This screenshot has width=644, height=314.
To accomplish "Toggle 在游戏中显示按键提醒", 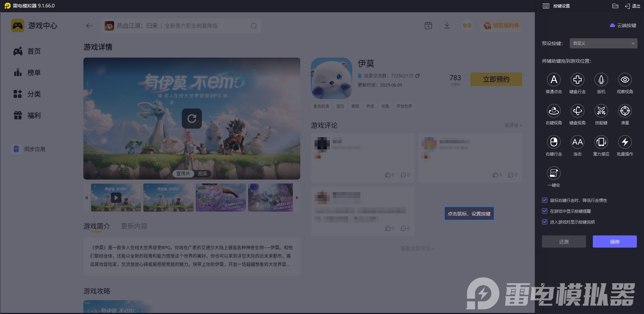I will click(544, 211).
